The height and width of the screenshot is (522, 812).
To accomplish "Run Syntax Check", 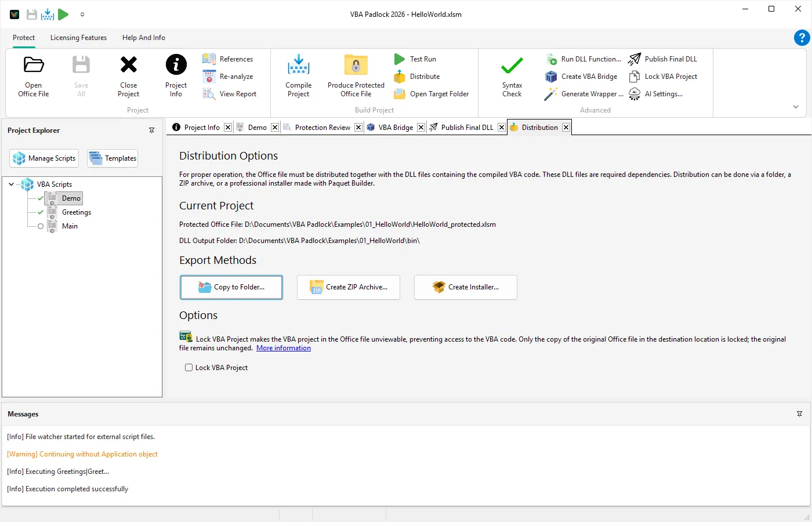I will (x=512, y=75).
